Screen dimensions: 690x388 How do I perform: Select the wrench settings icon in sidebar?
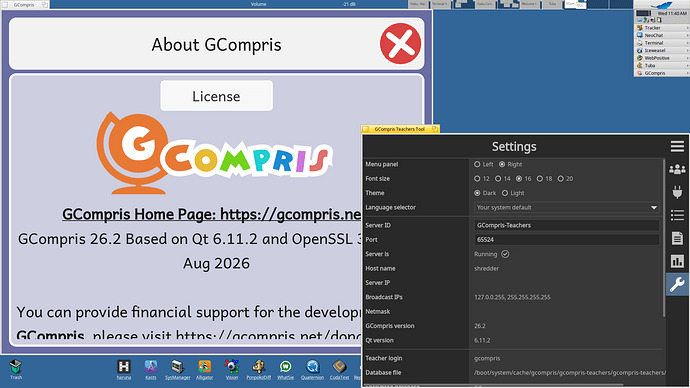point(677,284)
